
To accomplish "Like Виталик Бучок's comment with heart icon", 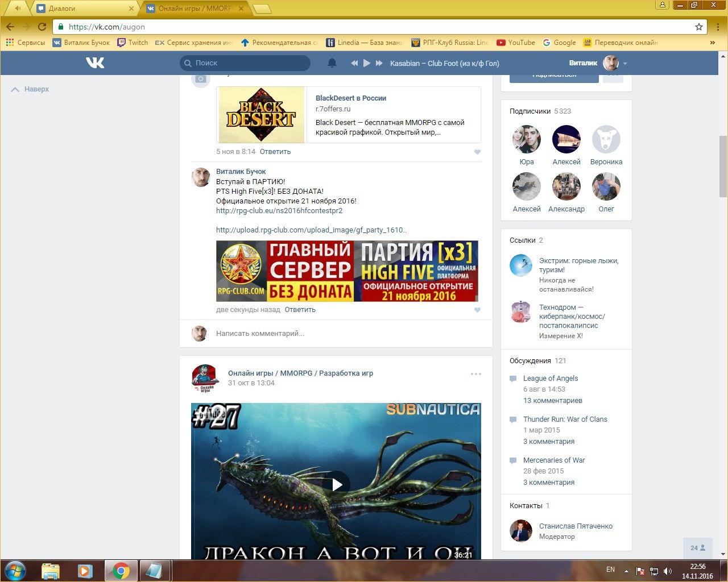I will pyautogui.click(x=477, y=310).
